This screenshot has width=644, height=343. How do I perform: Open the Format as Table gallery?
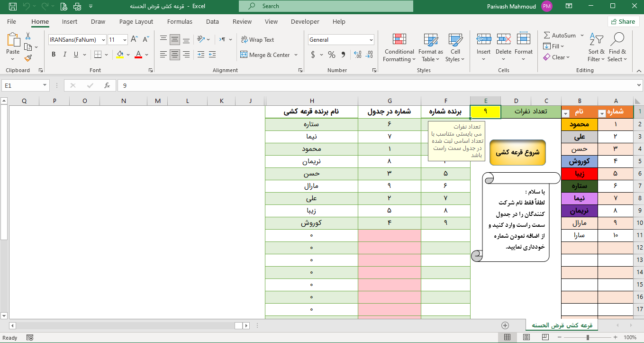[430, 40]
